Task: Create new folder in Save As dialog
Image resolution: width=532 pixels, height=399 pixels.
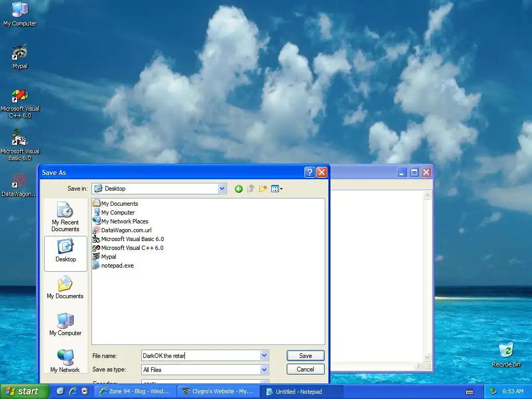Action: (262, 189)
